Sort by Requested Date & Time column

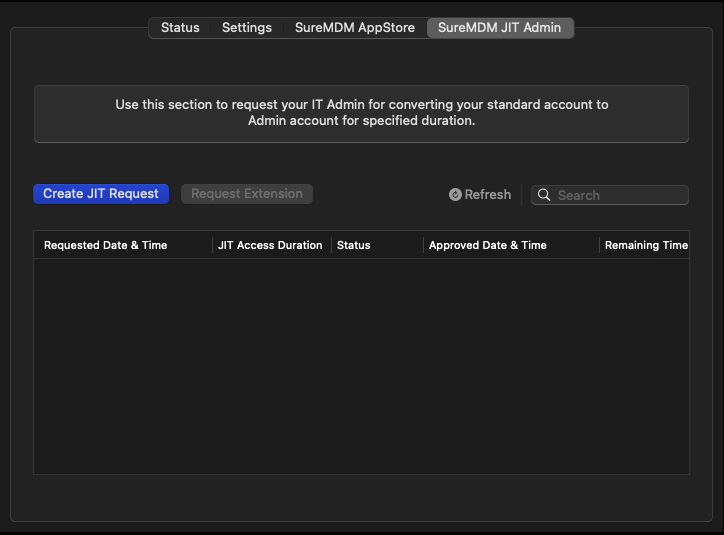coord(106,245)
